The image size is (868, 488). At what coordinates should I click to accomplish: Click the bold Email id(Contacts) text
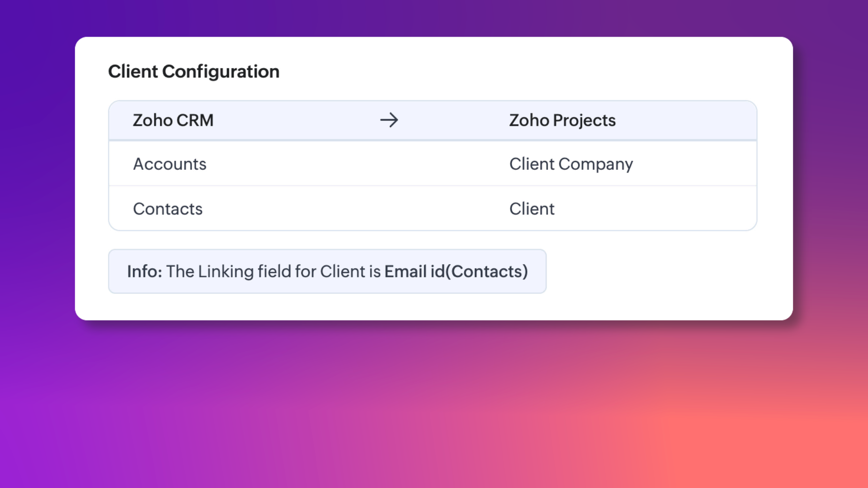456,272
